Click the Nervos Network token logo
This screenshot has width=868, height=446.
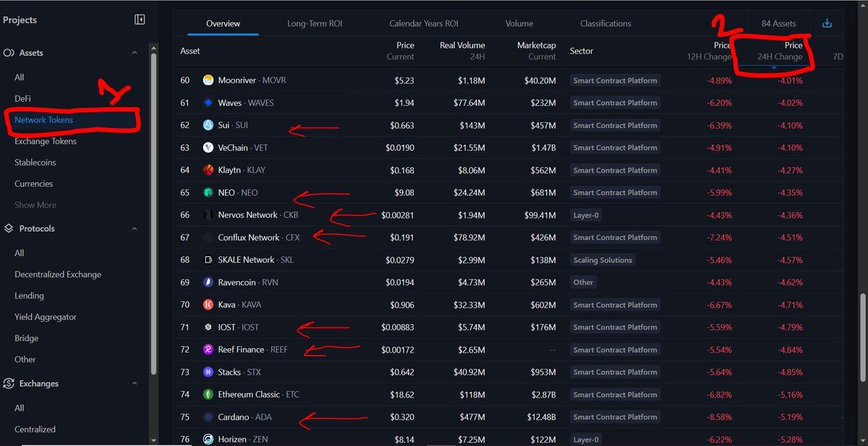coord(208,215)
